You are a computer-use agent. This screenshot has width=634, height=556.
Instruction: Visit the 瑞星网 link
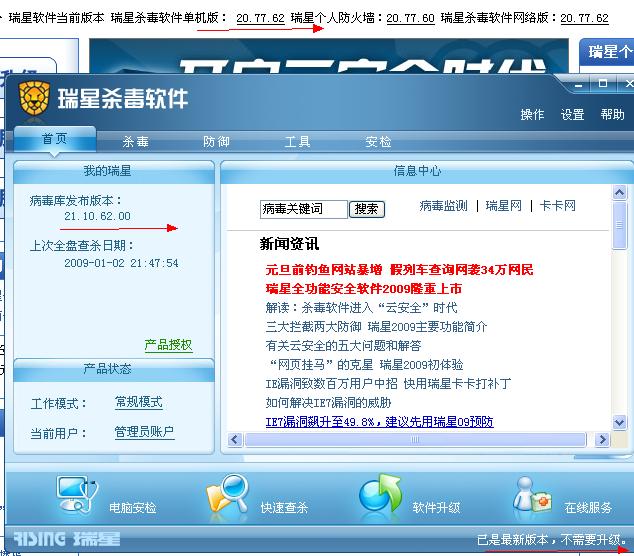[x=503, y=206]
